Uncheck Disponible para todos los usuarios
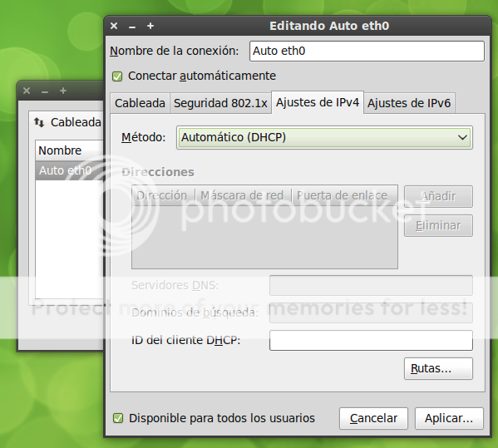 pos(118,418)
